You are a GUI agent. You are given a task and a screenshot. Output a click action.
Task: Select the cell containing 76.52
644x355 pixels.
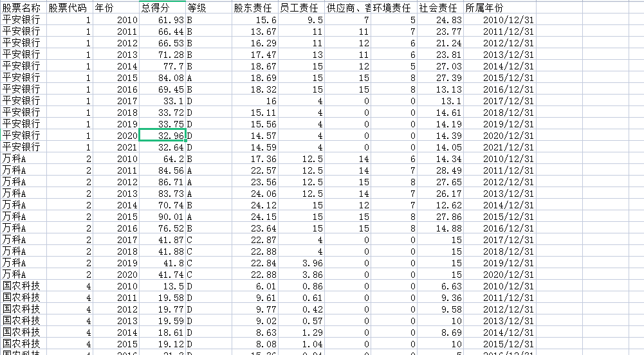tap(162, 228)
